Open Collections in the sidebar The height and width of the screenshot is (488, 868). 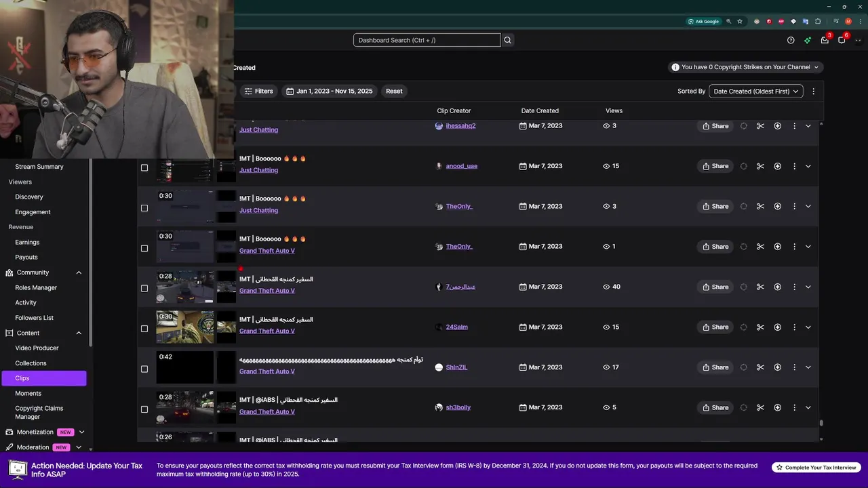[x=31, y=363]
